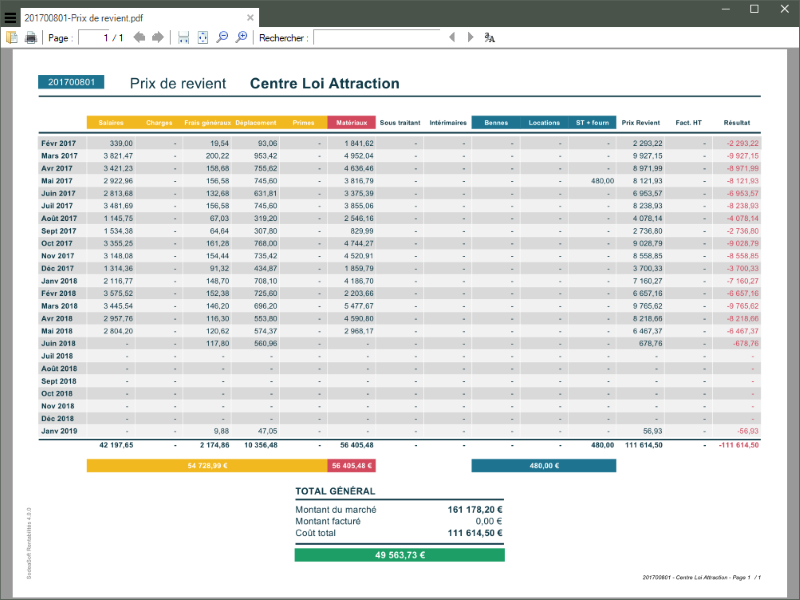Open the hamburger menu
Viewport: 800px width, 600px height.
pos(10,18)
